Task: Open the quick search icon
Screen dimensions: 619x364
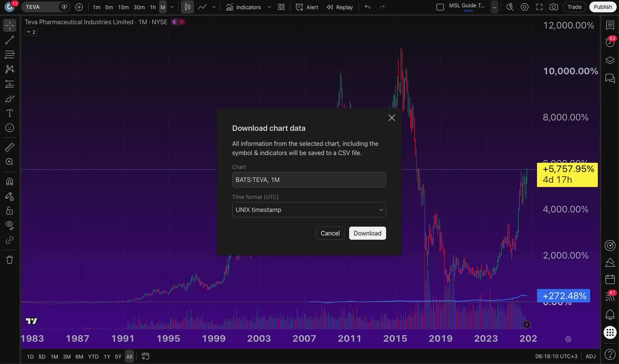Action: 510,7
